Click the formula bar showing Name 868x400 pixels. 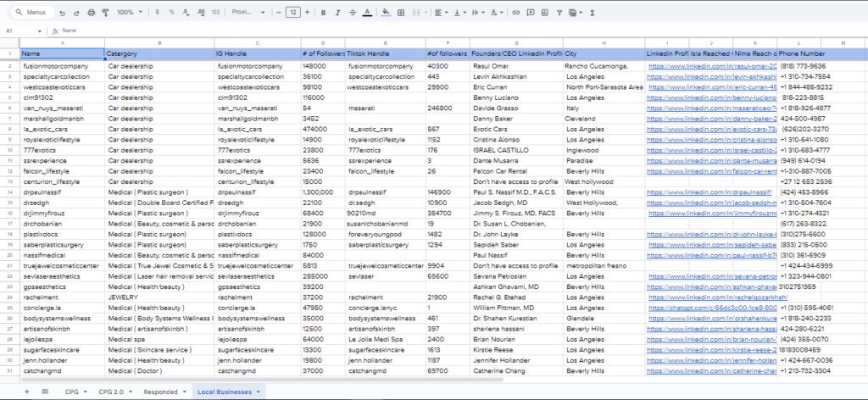point(459,31)
